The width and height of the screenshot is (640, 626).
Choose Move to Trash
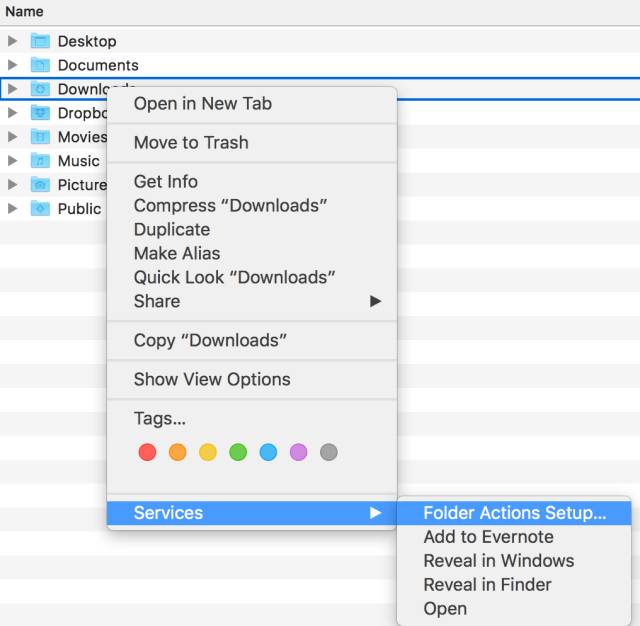pos(252,142)
